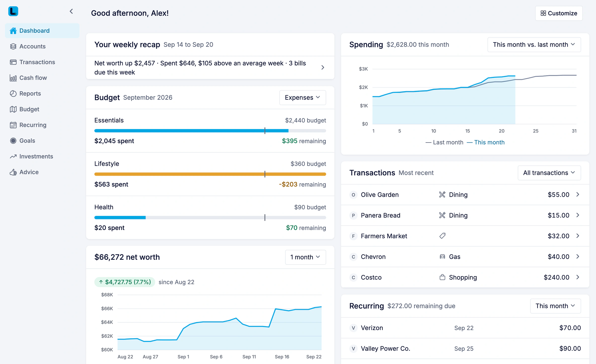Click the Cash flow bar chart icon
Image resolution: width=596 pixels, height=364 pixels.
[x=13, y=78]
